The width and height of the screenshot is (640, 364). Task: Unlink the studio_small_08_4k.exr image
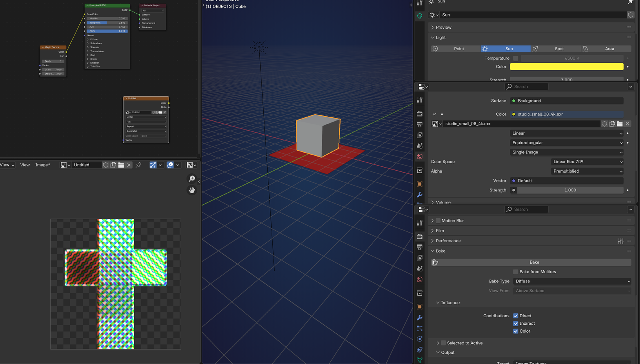pos(627,124)
